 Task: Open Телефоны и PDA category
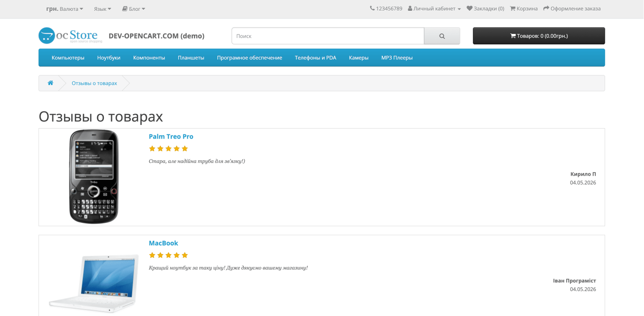tap(315, 58)
